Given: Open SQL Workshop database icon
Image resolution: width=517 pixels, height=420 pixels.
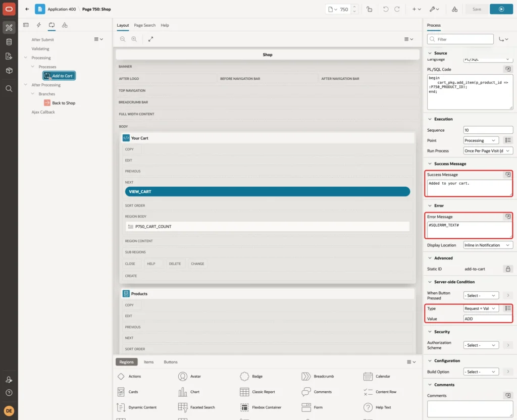Looking at the screenshot, I should pos(9,42).
